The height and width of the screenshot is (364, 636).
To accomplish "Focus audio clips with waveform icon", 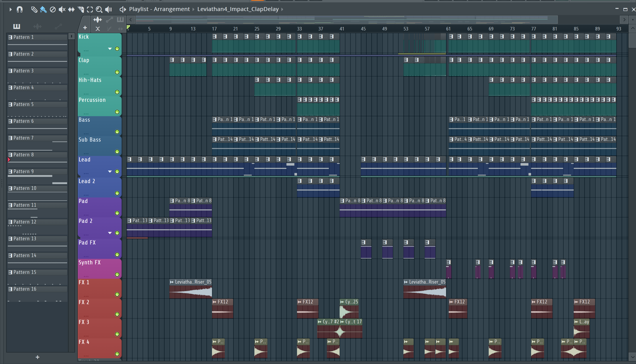I will (97, 20).
